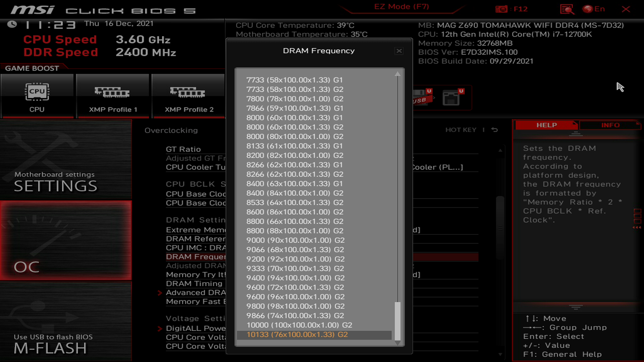Select 7866 (59x100.00x1.33) G1
This screenshot has width=644, height=362.
(294, 108)
